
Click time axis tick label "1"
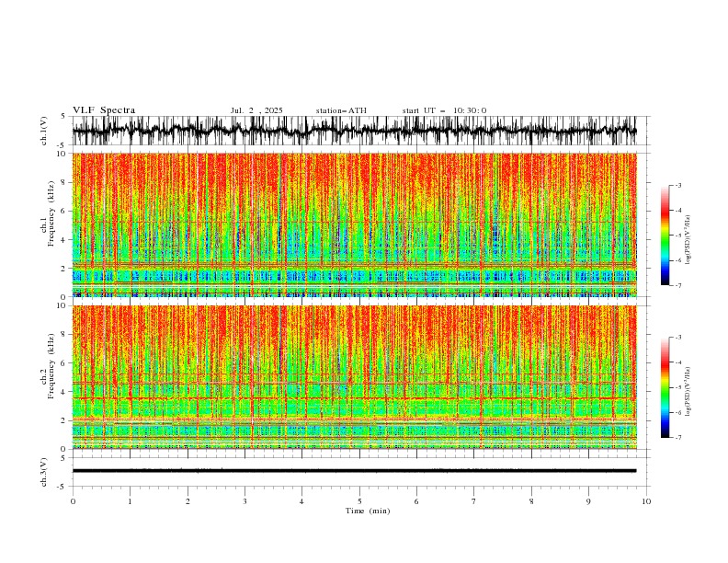(130, 501)
